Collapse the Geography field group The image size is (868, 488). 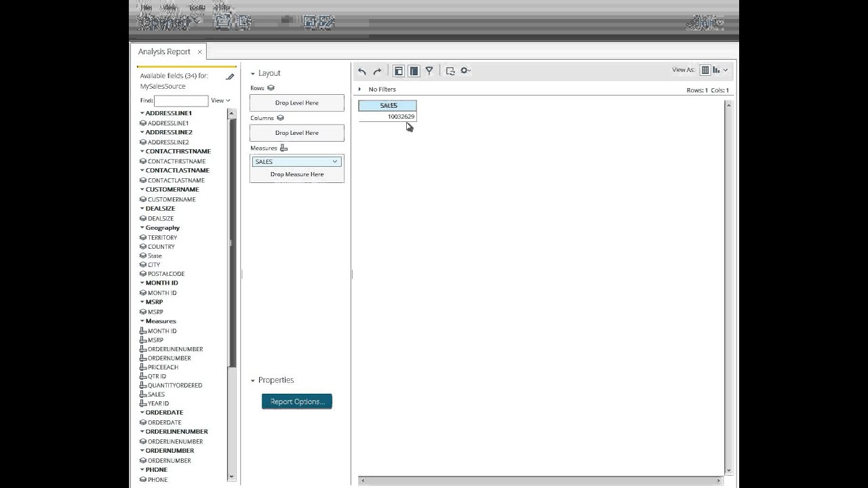click(142, 228)
